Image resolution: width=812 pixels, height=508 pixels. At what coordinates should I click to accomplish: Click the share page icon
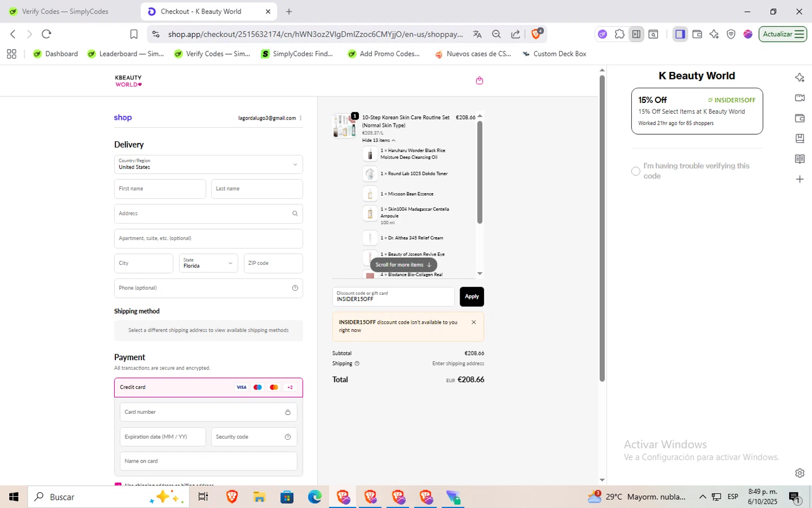(x=515, y=34)
